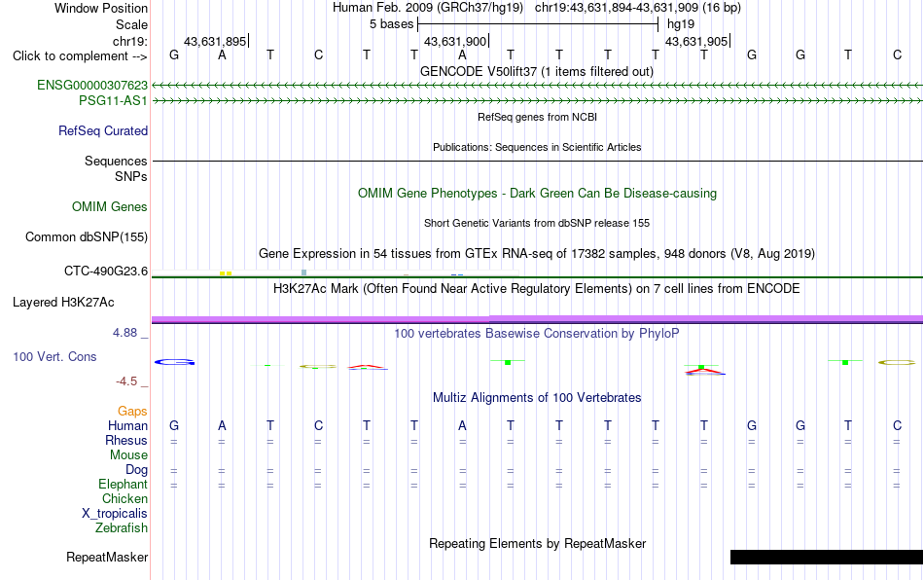Select the Mouse species row label
Screen dimensions: 924x580
128,455
